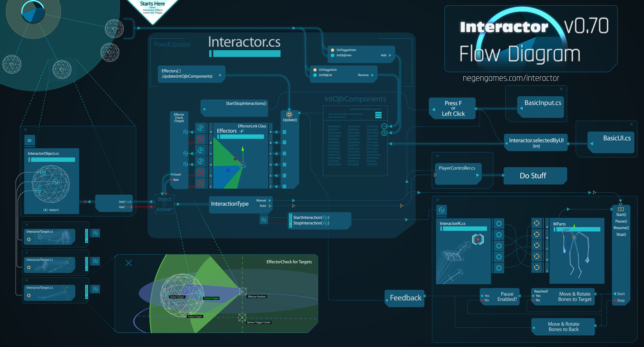Click the minus icon to remove a component
The width and height of the screenshot is (644, 347).
click(x=384, y=126)
